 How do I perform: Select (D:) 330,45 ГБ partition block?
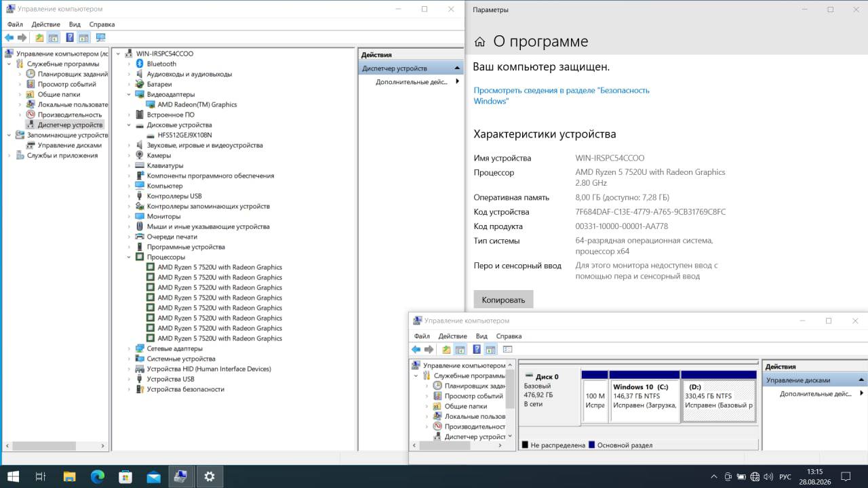(x=719, y=396)
